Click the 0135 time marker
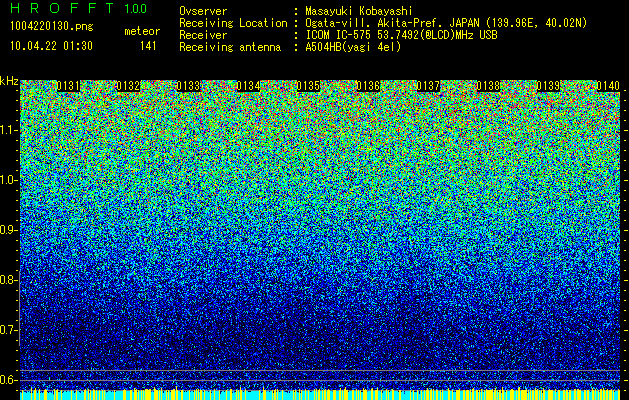The height and width of the screenshot is (400, 629). [x=308, y=86]
